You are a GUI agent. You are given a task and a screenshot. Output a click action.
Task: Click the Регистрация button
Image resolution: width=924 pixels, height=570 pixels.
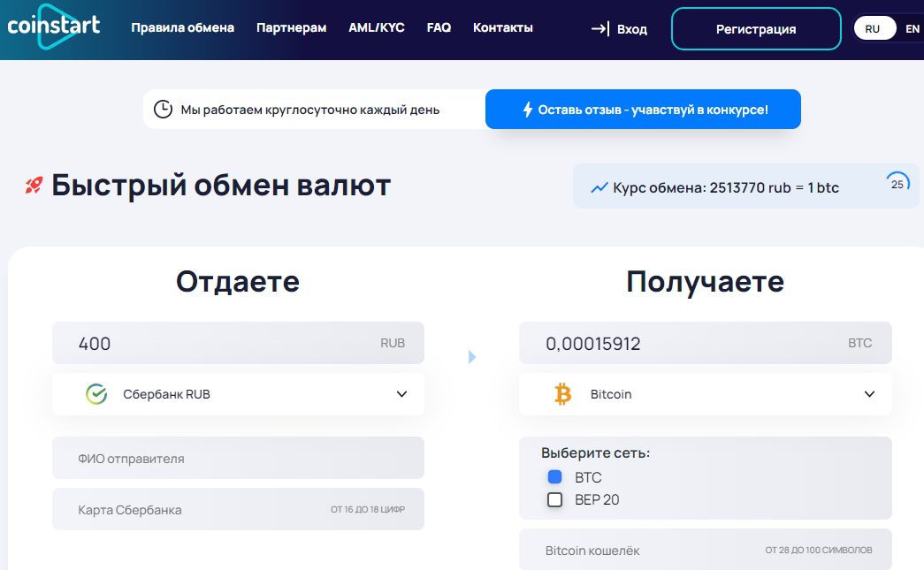756,29
